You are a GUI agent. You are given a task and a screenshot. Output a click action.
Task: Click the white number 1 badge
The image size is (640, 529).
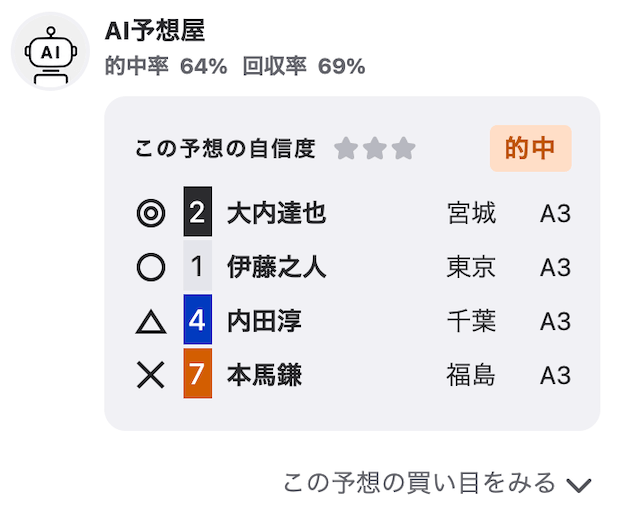coord(198,265)
